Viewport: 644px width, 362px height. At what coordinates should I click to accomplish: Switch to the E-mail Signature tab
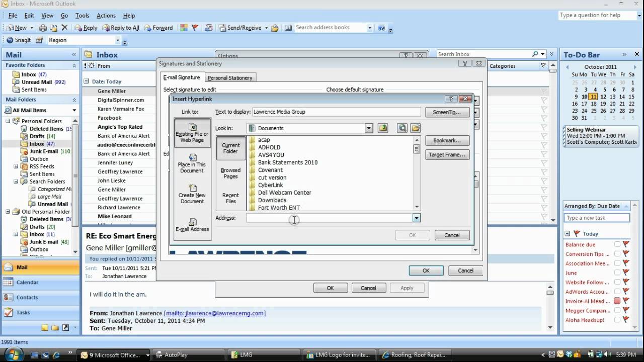coord(182,77)
